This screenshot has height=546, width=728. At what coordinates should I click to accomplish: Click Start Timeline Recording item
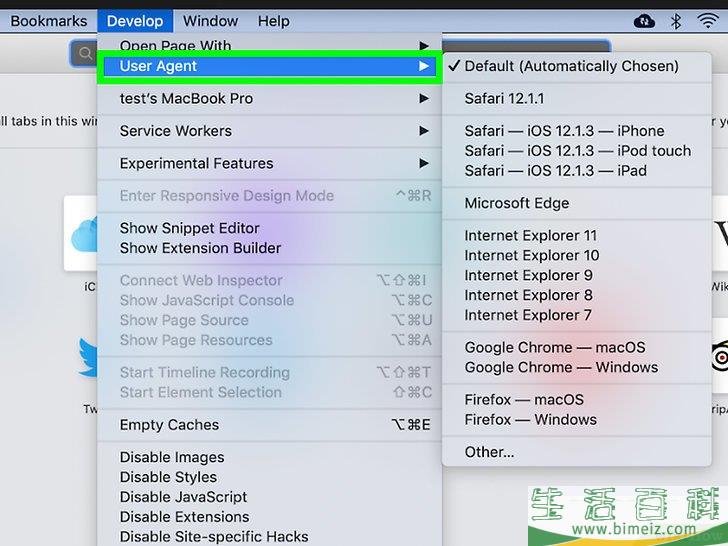269,372
